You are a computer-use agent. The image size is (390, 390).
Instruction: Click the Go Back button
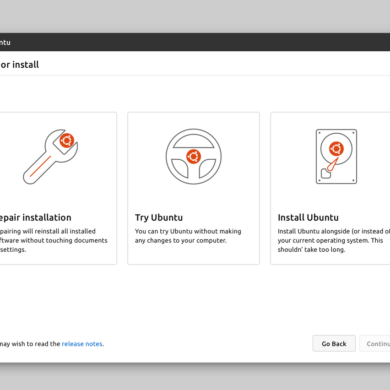[334, 344]
